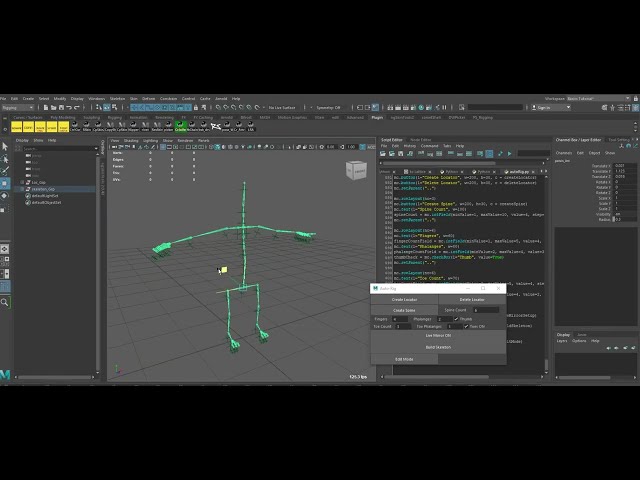640x480 pixels.
Task: Click the Create Locator button
Action: [404, 300]
